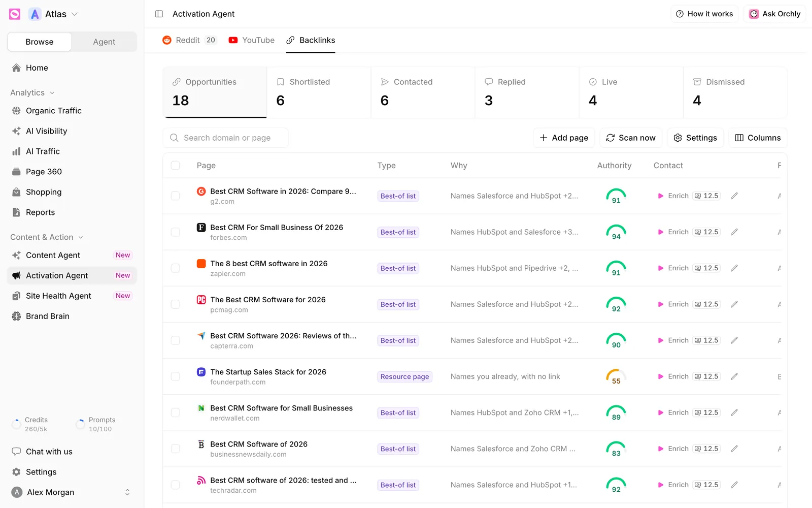Switch sidebar to Agent mode

104,42
